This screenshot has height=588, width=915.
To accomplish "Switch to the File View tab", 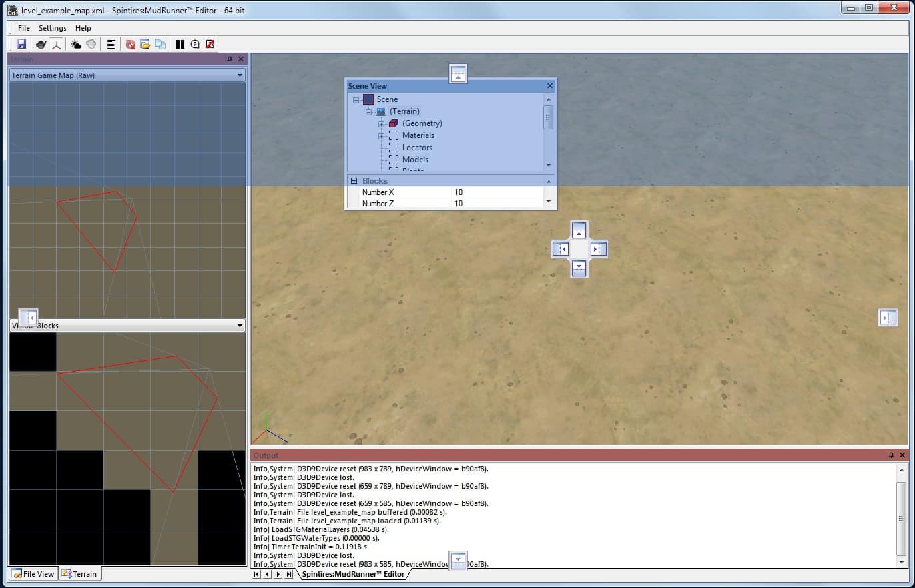I will pos(33,574).
